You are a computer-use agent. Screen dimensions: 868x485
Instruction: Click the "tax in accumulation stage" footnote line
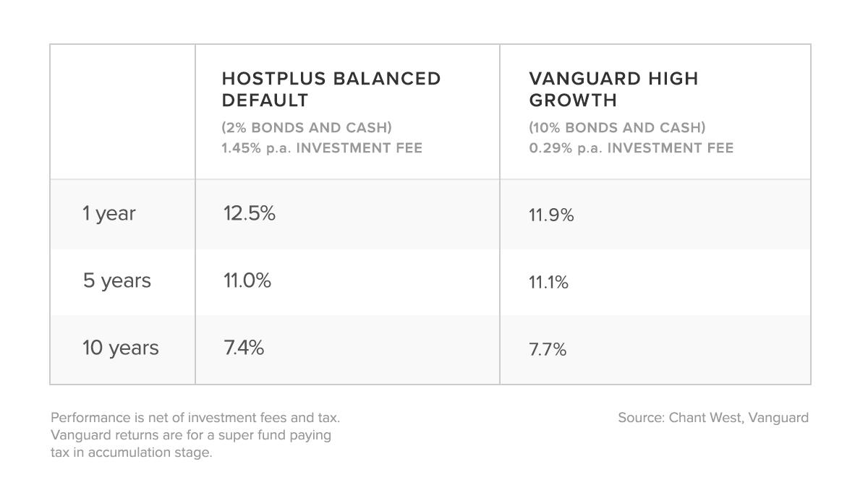coord(131,453)
